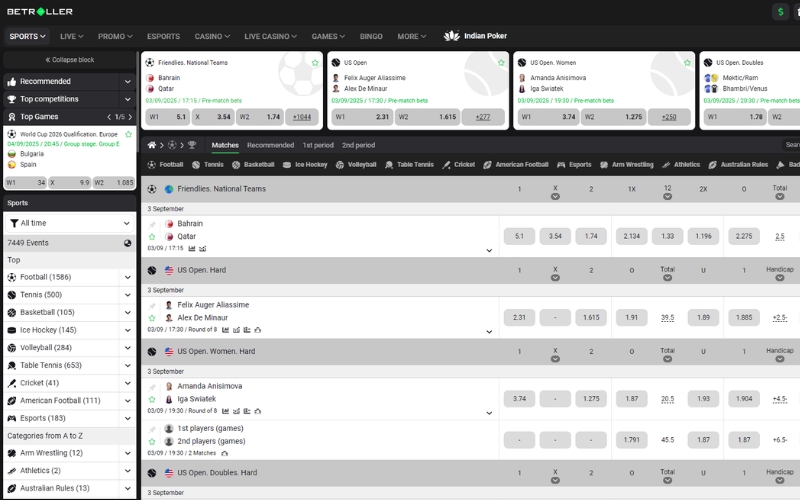Star the Aliassime vs De Minaur row
The width and height of the screenshot is (800, 500).
[x=152, y=318]
